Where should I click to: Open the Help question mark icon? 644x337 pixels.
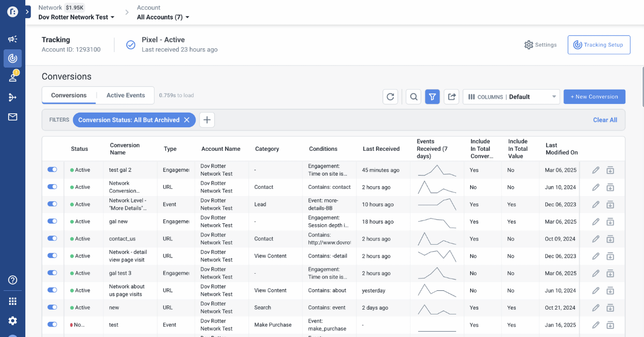[12, 280]
